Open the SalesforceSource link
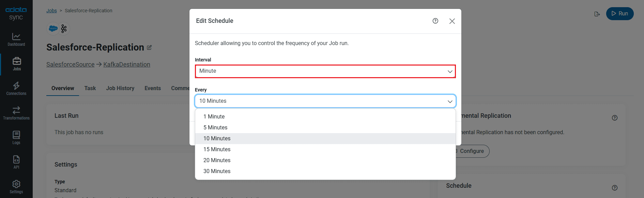644x198 pixels. 70,65
